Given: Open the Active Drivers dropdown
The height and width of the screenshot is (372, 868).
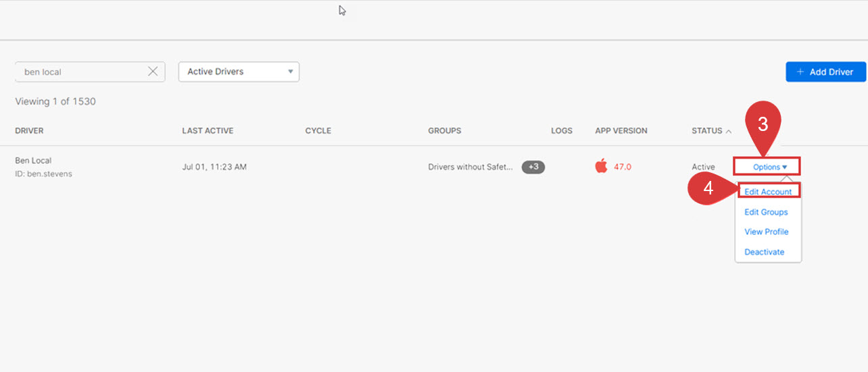Looking at the screenshot, I should 239,72.
